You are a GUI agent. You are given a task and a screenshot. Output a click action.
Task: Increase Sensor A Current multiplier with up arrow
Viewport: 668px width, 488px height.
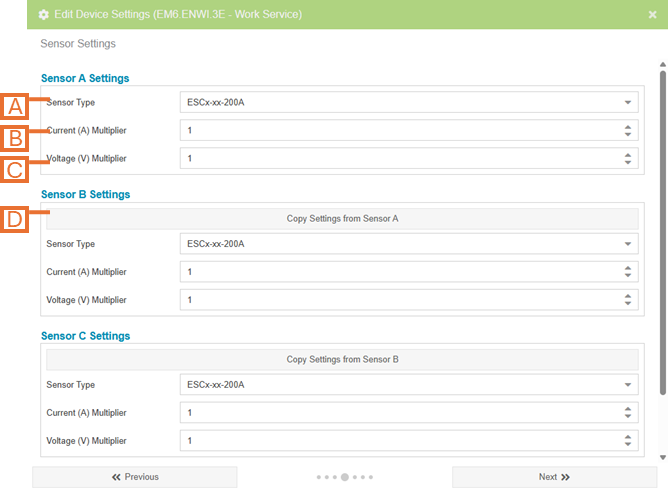[x=628, y=127]
